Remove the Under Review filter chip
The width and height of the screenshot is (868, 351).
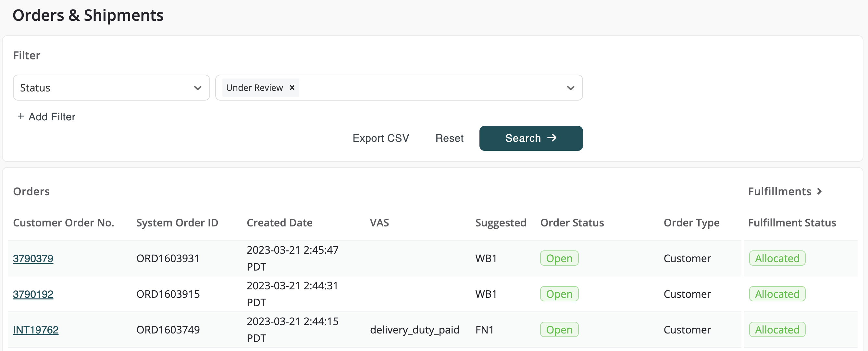pyautogui.click(x=292, y=88)
